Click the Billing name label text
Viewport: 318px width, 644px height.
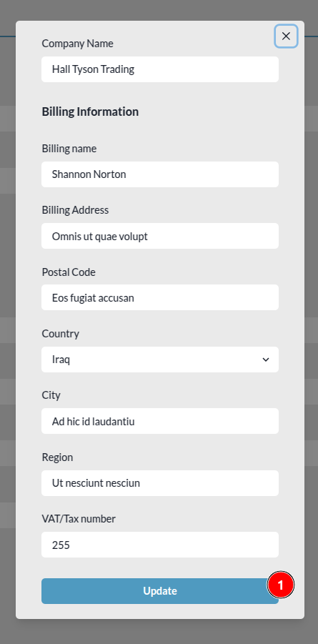(69, 149)
